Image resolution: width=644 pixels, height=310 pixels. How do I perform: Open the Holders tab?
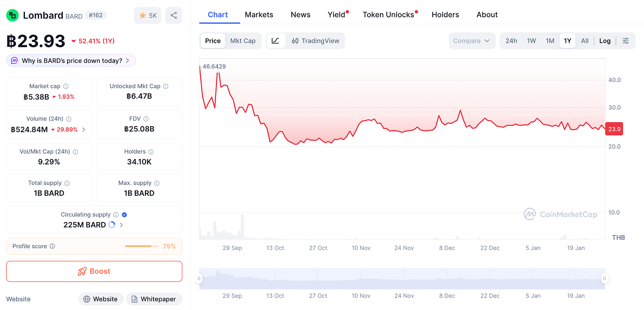point(445,15)
